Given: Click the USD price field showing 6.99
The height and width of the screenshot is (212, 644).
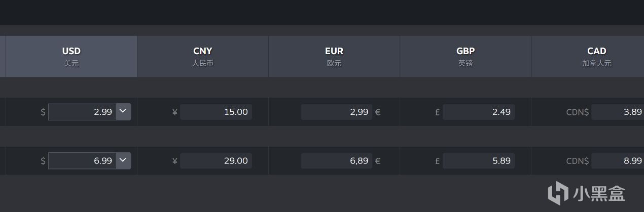Looking at the screenshot, I should pyautogui.click(x=83, y=161).
